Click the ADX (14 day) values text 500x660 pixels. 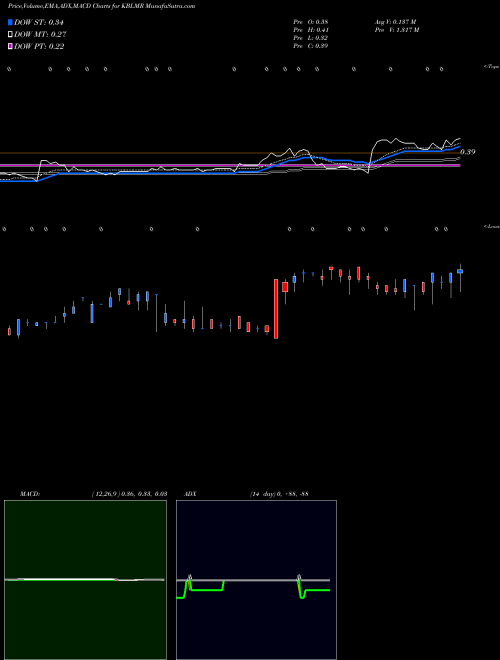pos(279,494)
